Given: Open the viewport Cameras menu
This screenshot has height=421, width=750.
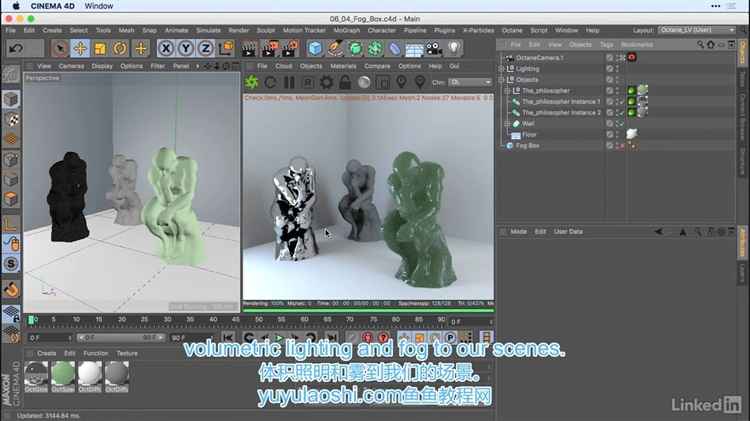Looking at the screenshot, I should pyautogui.click(x=71, y=66).
